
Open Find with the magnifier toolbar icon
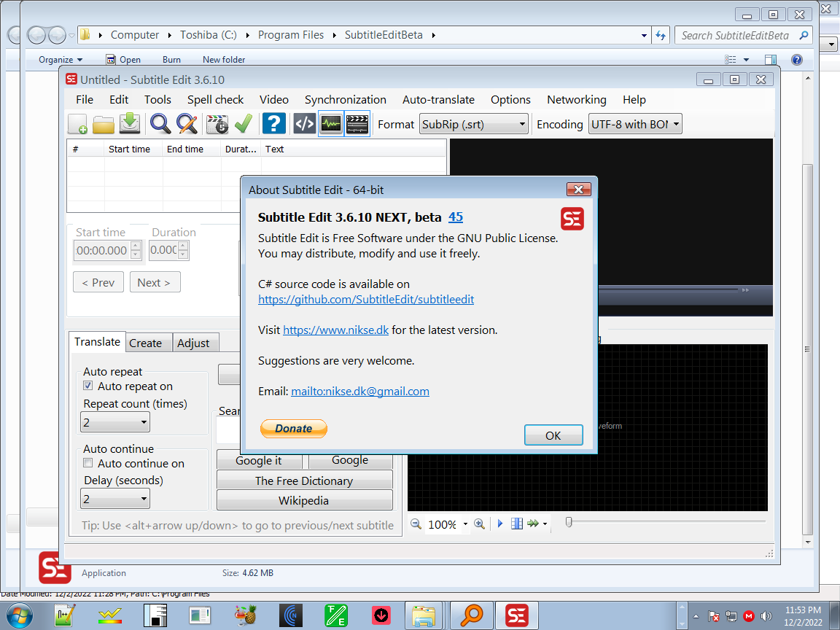pos(160,124)
